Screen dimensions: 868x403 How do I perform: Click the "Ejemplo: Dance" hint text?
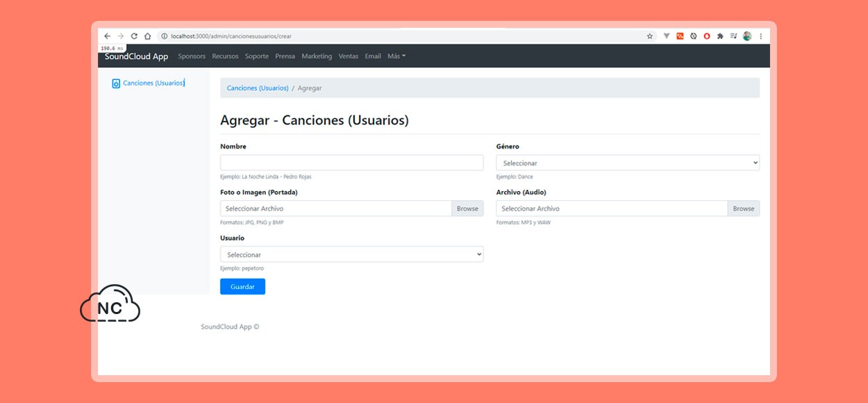[x=515, y=177]
